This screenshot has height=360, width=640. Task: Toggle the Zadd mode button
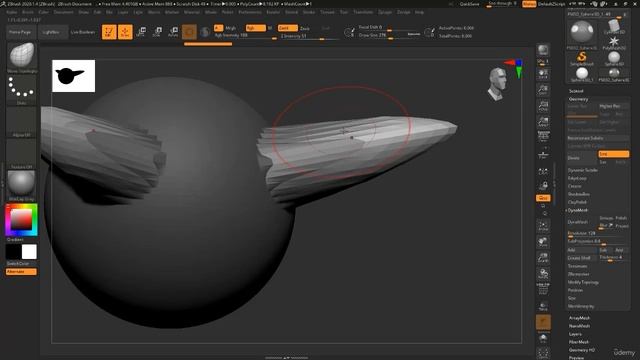click(287, 28)
